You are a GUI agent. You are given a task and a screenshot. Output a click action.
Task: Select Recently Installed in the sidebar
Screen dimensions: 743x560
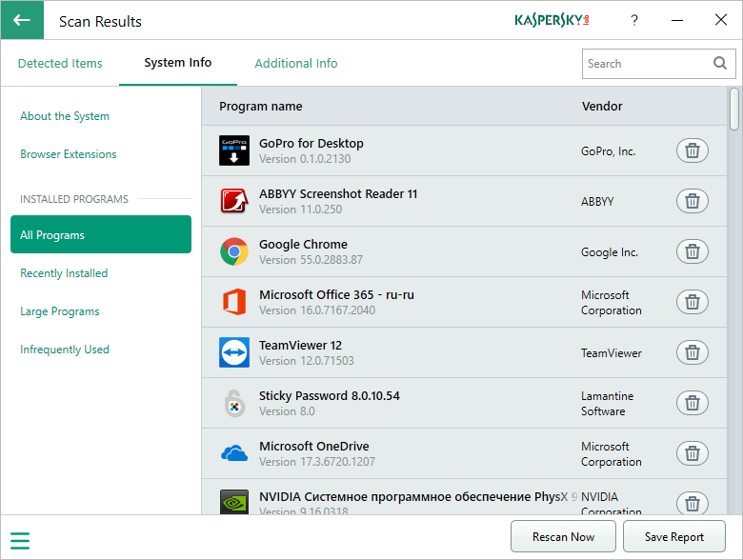coord(64,273)
